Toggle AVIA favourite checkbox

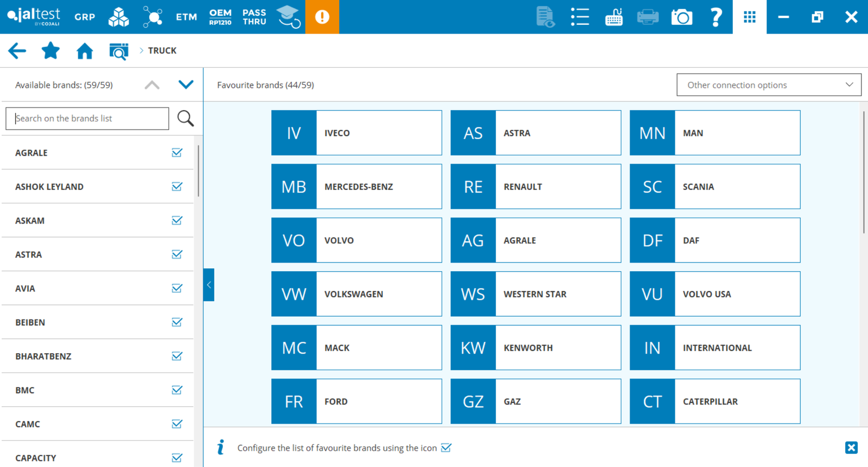coord(177,288)
